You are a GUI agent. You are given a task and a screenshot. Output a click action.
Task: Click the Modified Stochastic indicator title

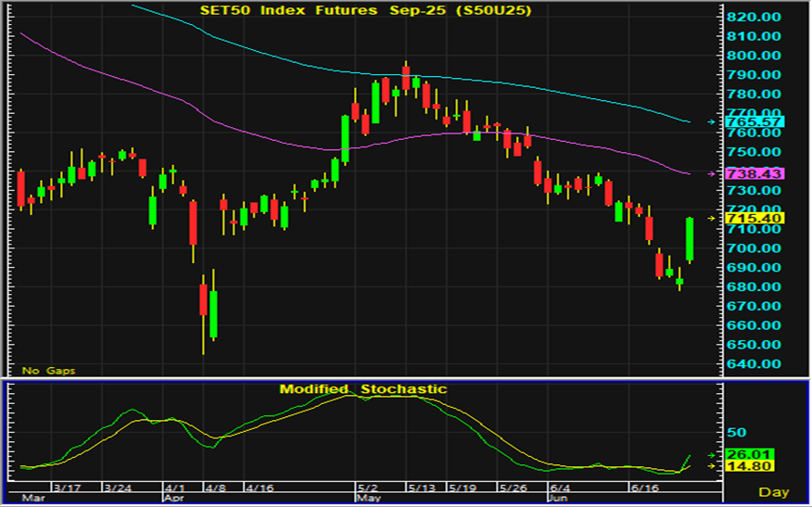[x=362, y=389]
